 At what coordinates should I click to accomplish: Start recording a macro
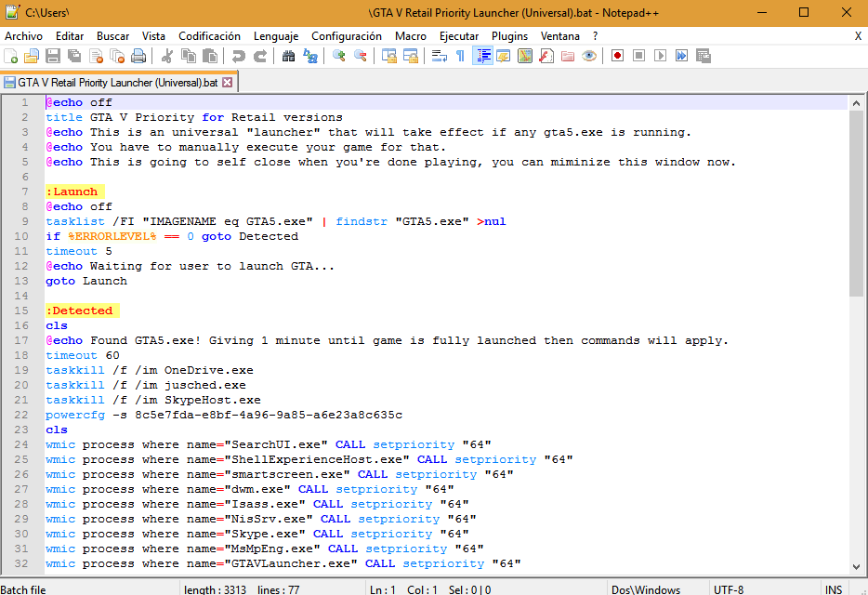[x=617, y=56]
